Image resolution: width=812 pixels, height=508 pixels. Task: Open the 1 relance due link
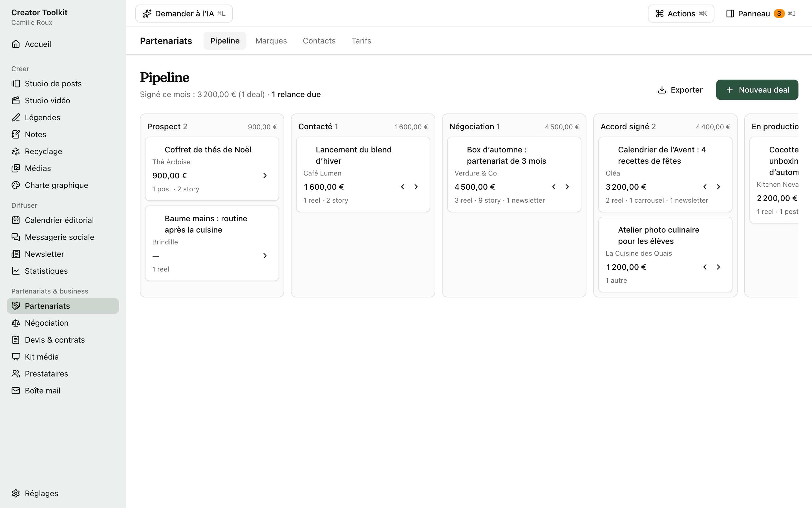tap(296, 95)
